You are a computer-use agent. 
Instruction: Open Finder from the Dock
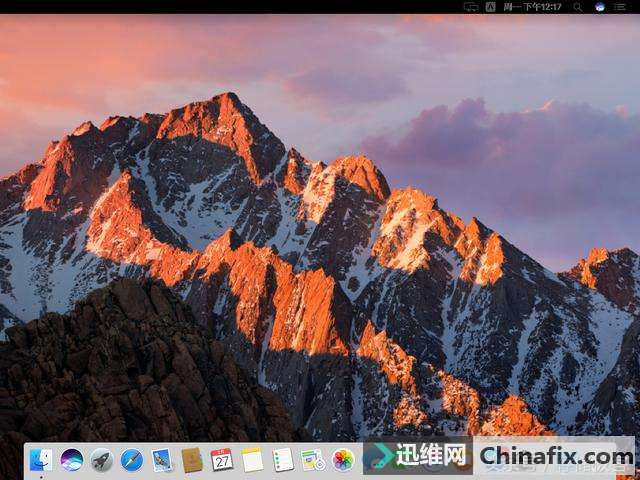41,460
